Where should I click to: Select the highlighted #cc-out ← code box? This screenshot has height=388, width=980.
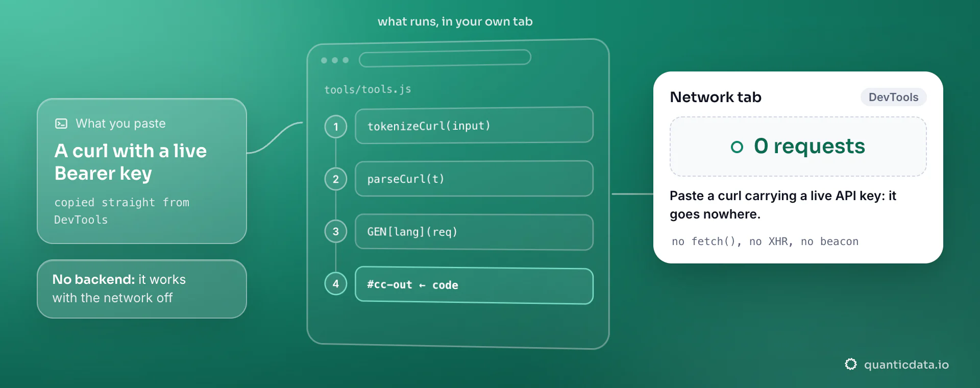pos(474,285)
